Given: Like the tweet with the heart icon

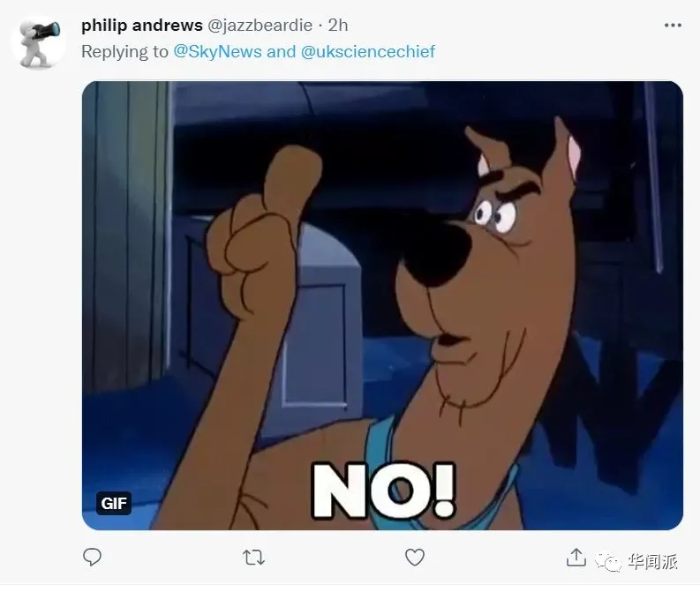Looking at the screenshot, I should 415,558.
